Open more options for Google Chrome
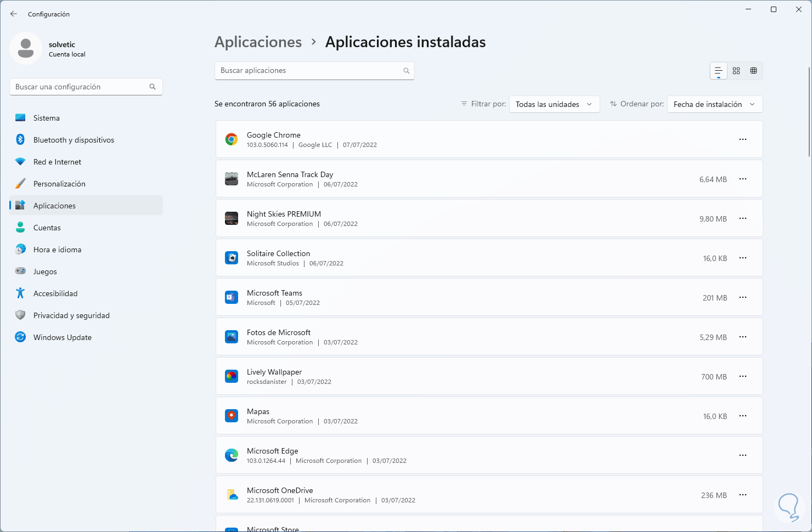812x532 pixels. [x=743, y=139]
